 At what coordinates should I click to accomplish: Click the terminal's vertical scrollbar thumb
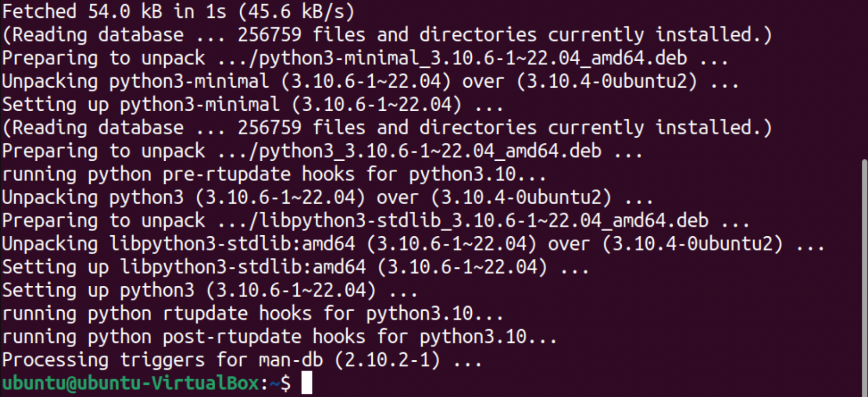point(864,276)
